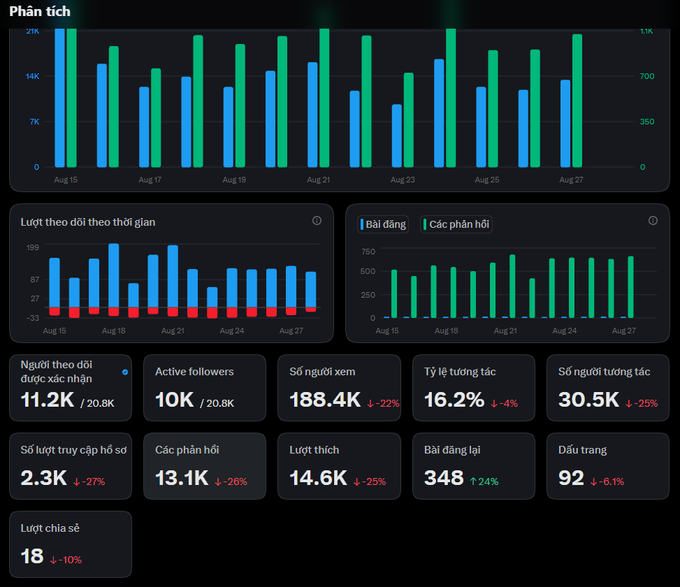Viewport: 680px width, 587px height.
Task: Click the info icon on posts chart
Action: pyautogui.click(x=653, y=221)
